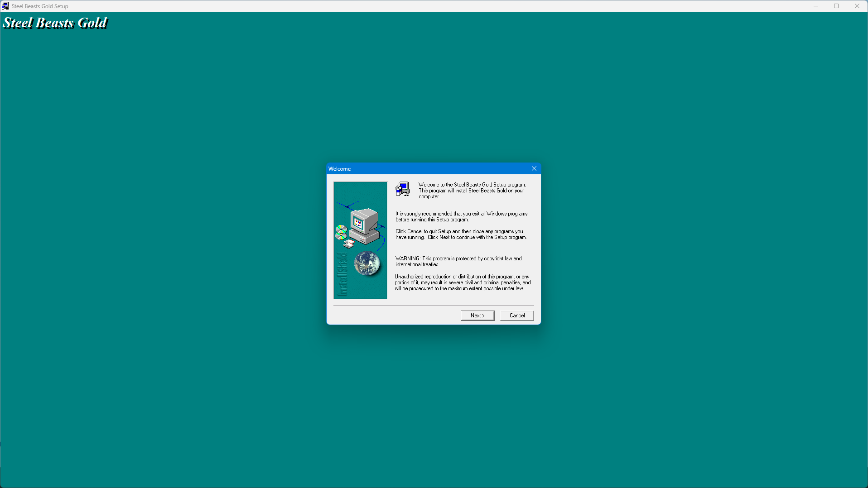Click 'Unauthorized reproduction or distribution' paragraph
This screenshot has width=868, height=488.
(463, 282)
